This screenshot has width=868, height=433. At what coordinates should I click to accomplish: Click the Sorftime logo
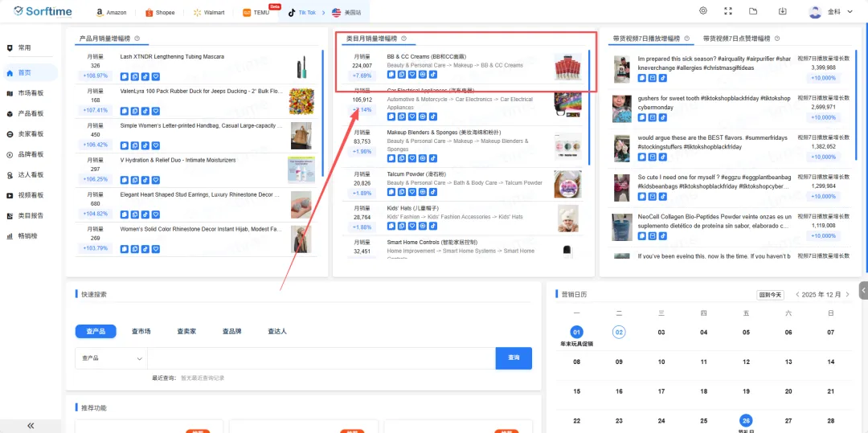(43, 11)
